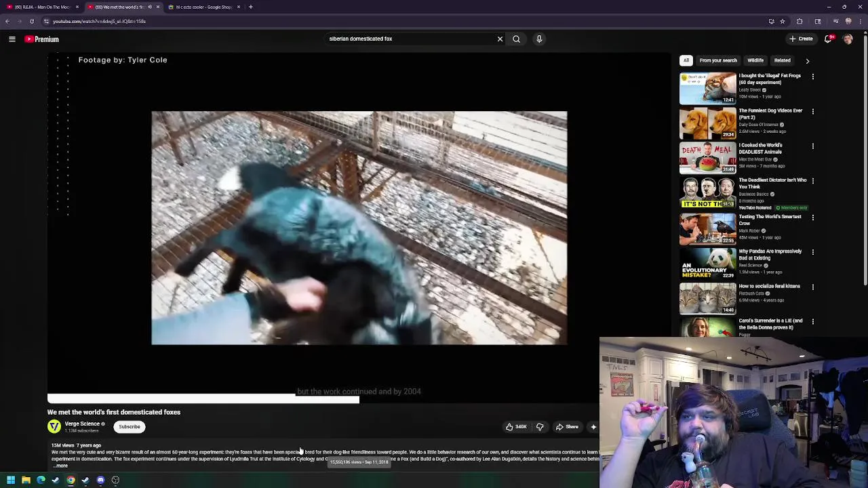This screenshot has height=488, width=868.
Task: Share the fox video
Action: pos(567,427)
